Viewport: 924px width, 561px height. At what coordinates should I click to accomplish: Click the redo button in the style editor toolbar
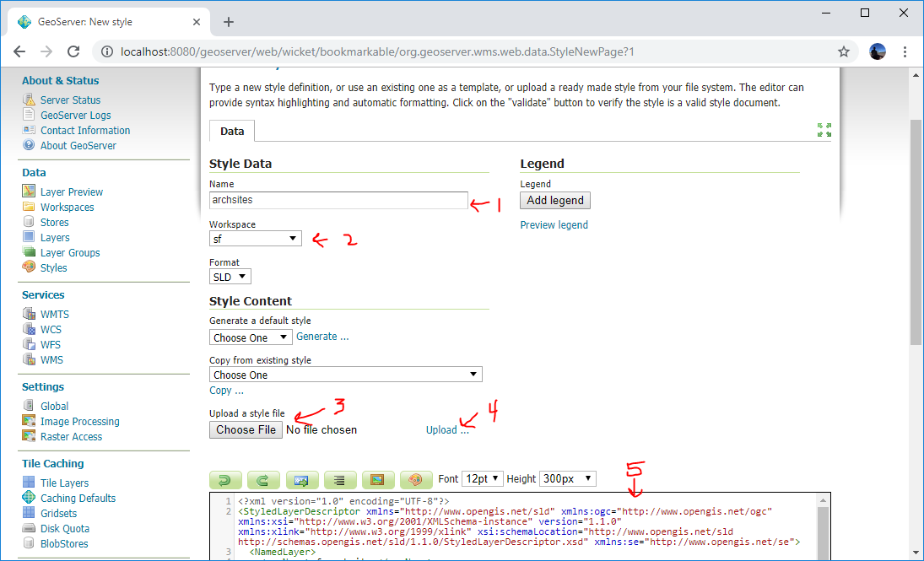click(x=263, y=480)
